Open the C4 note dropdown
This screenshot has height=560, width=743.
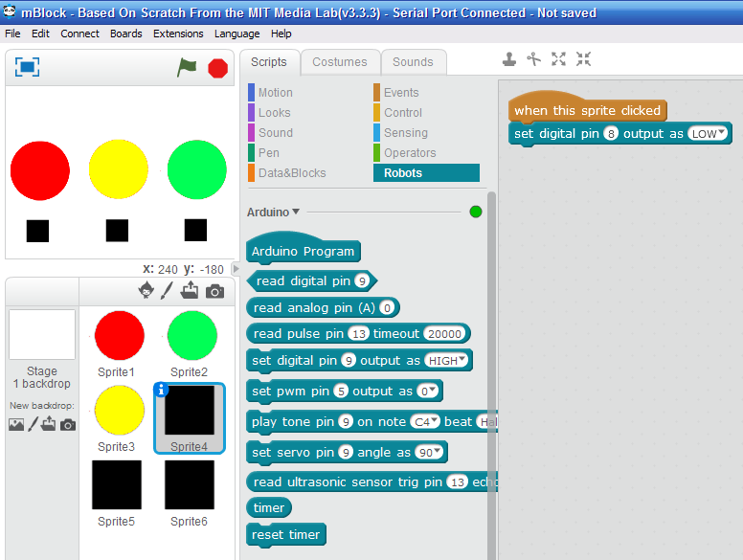pos(425,421)
